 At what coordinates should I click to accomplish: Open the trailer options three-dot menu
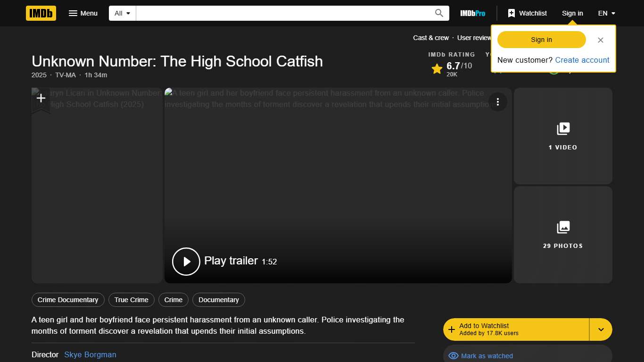pos(498,101)
